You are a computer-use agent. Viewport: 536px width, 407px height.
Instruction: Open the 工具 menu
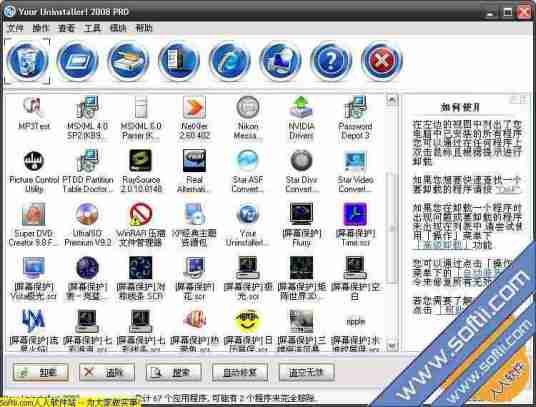(92, 28)
